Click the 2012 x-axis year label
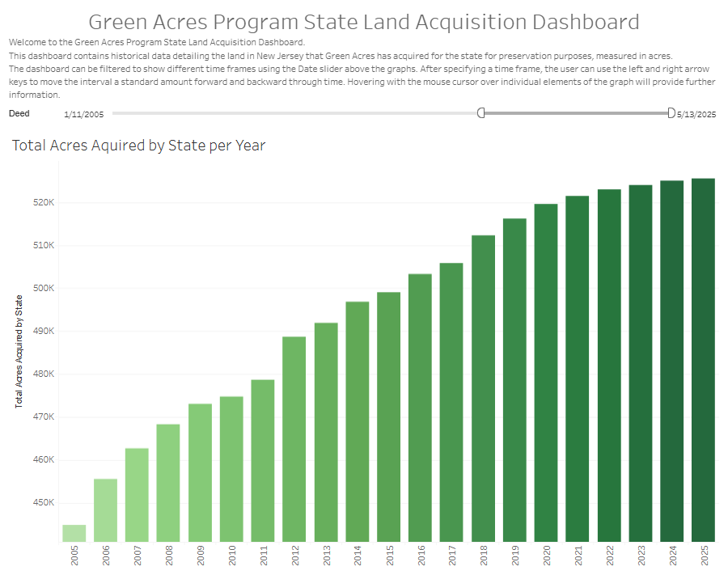Image resolution: width=728 pixels, height=575 pixels. 295,556
